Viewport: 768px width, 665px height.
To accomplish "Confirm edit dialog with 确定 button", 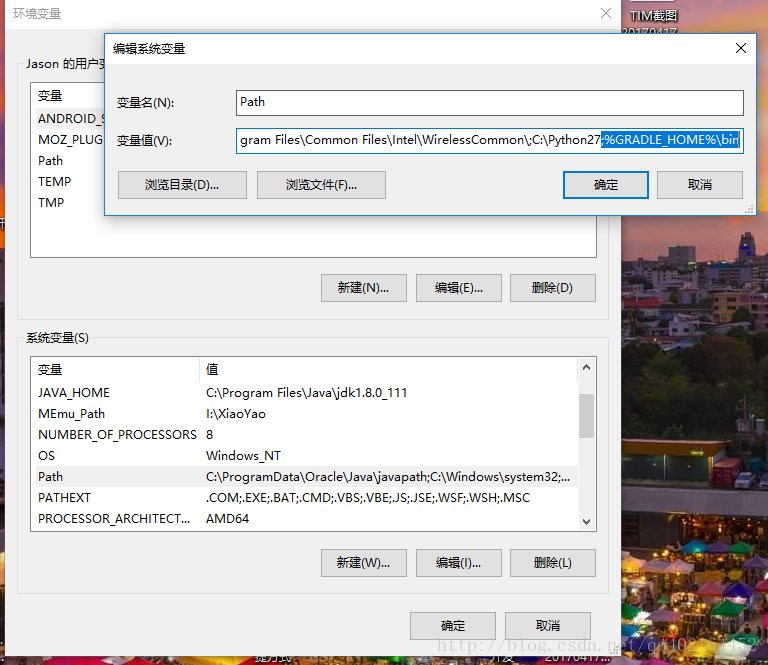I will pos(606,185).
